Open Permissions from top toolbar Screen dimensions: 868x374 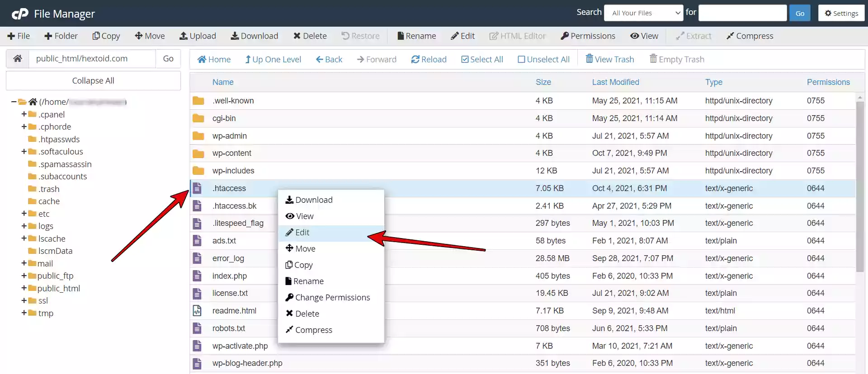(x=588, y=36)
